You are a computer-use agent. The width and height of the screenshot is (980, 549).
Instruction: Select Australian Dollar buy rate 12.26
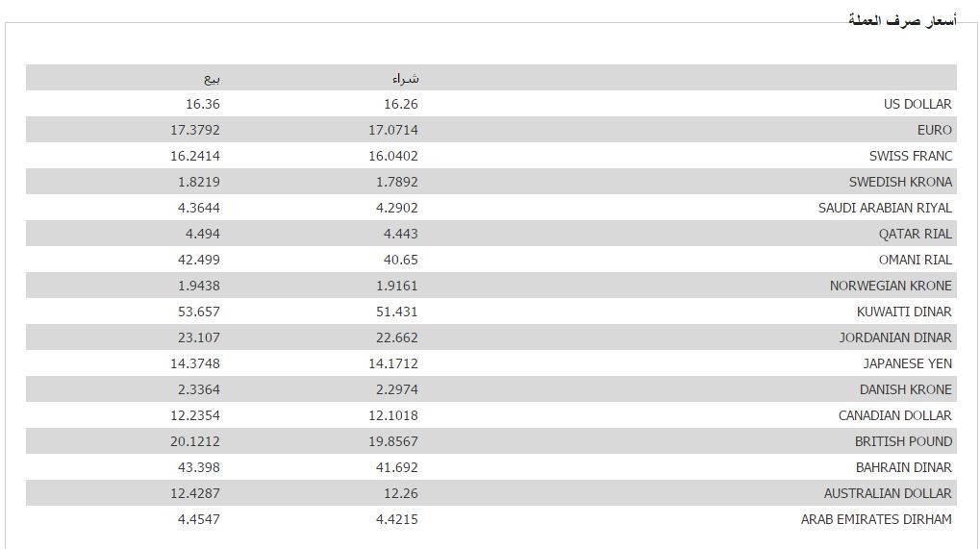pyautogui.click(x=401, y=493)
